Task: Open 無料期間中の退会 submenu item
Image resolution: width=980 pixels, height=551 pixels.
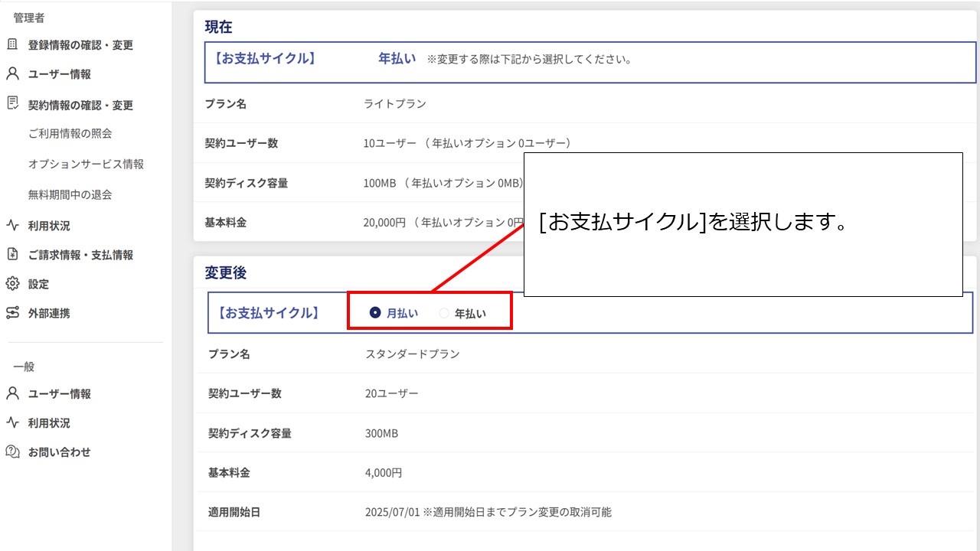Action: point(70,194)
